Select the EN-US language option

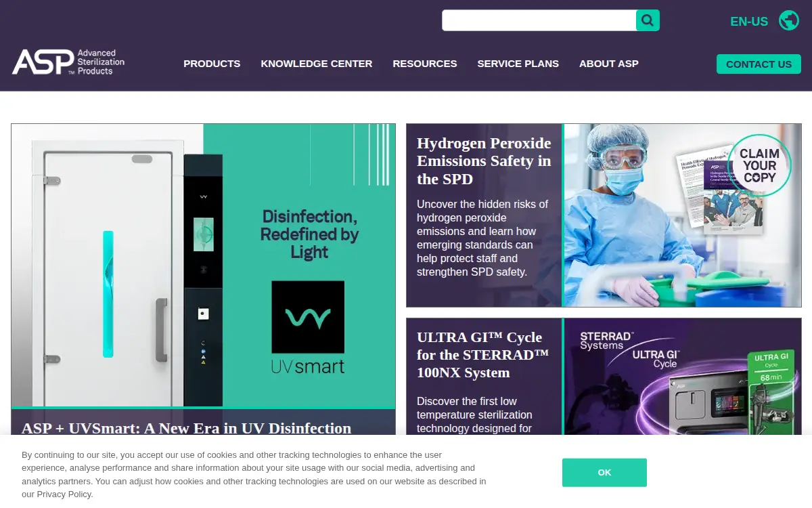pos(749,22)
